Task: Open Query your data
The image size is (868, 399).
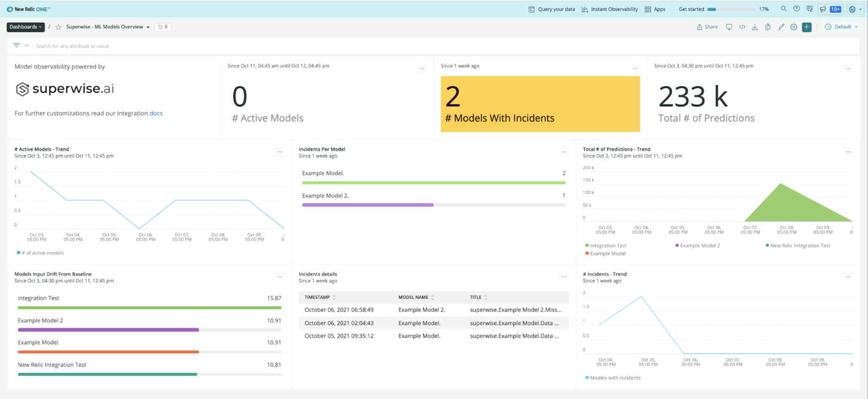Action: pos(552,9)
